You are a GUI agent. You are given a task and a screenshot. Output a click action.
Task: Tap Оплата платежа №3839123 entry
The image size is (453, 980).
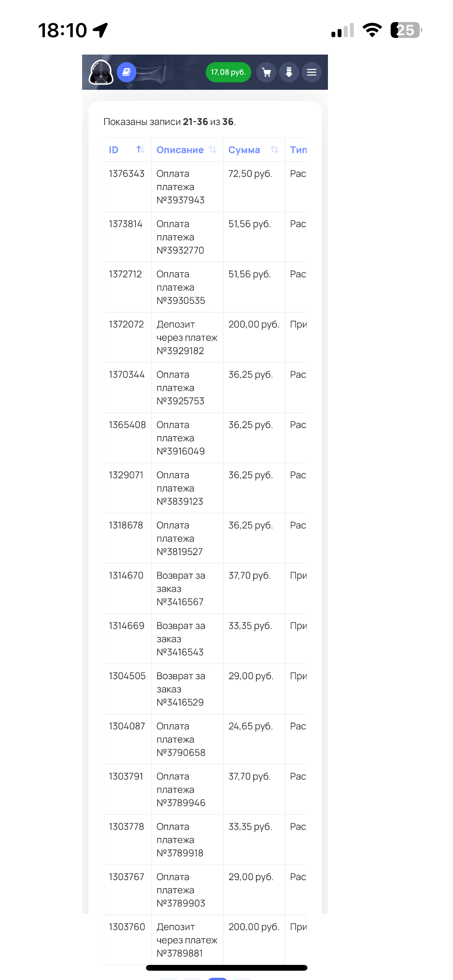tap(180, 488)
